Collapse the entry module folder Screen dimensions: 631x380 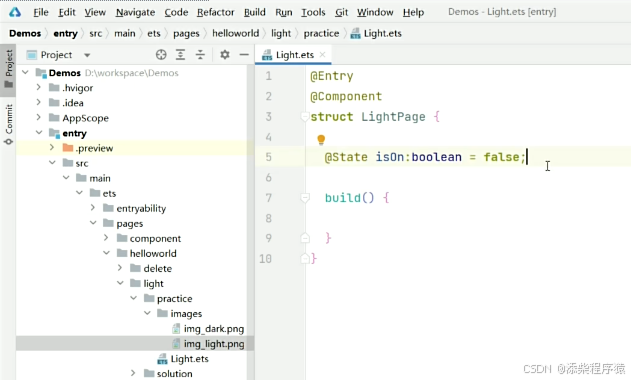coord(39,132)
